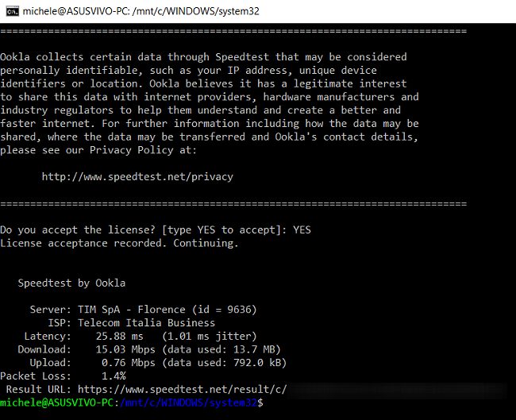This screenshot has width=516, height=420.
Task: Click the console icon in the title bar
Action: [x=13, y=12]
